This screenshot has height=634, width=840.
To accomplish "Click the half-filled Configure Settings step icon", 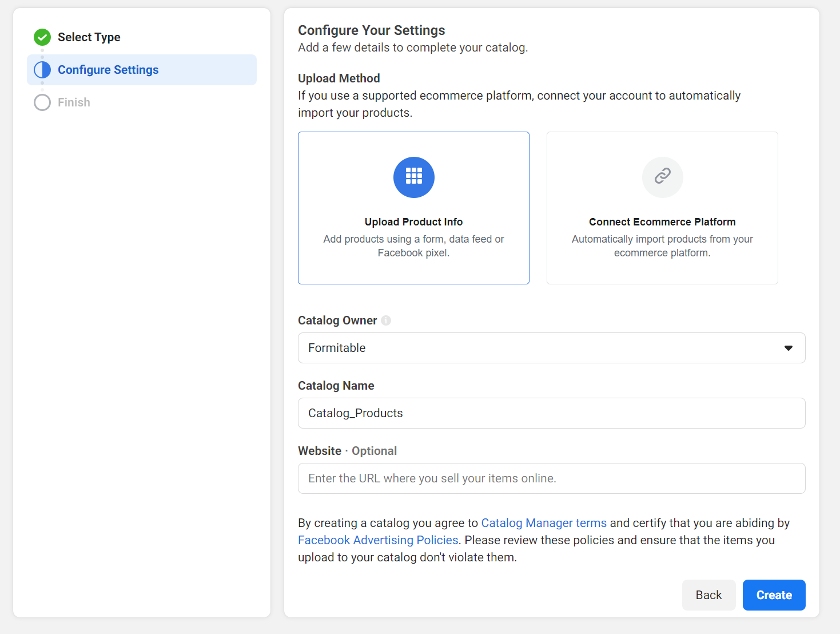I will (x=42, y=70).
